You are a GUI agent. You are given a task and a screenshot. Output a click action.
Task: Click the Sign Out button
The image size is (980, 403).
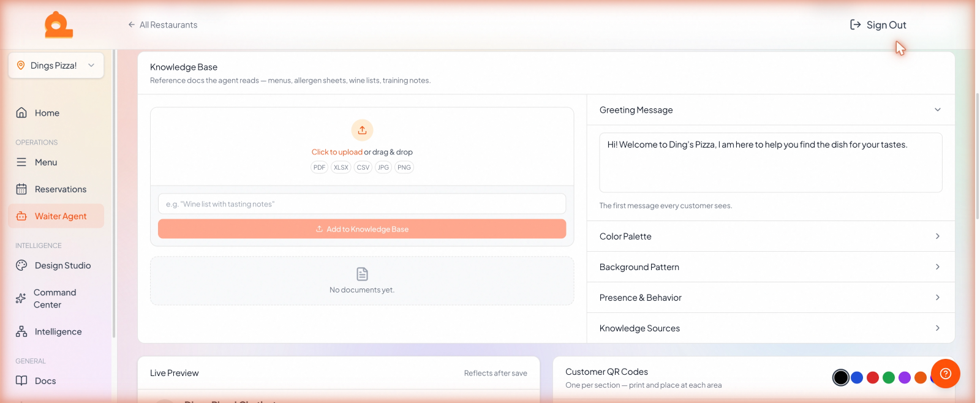point(878,24)
